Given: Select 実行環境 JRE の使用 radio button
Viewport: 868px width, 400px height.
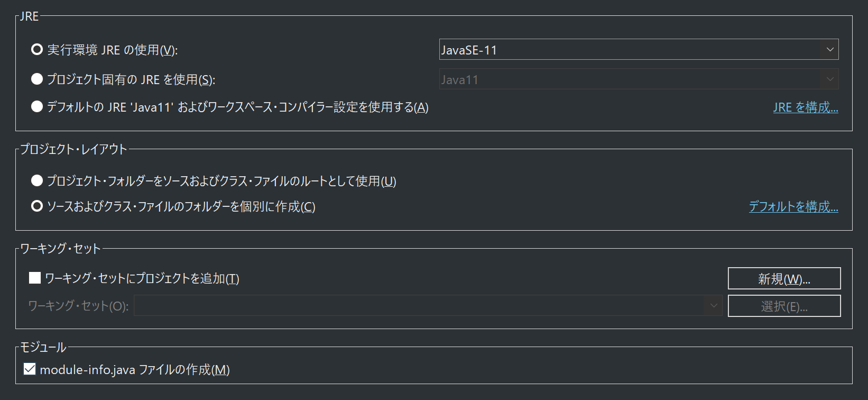Looking at the screenshot, I should [x=36, y=49].
